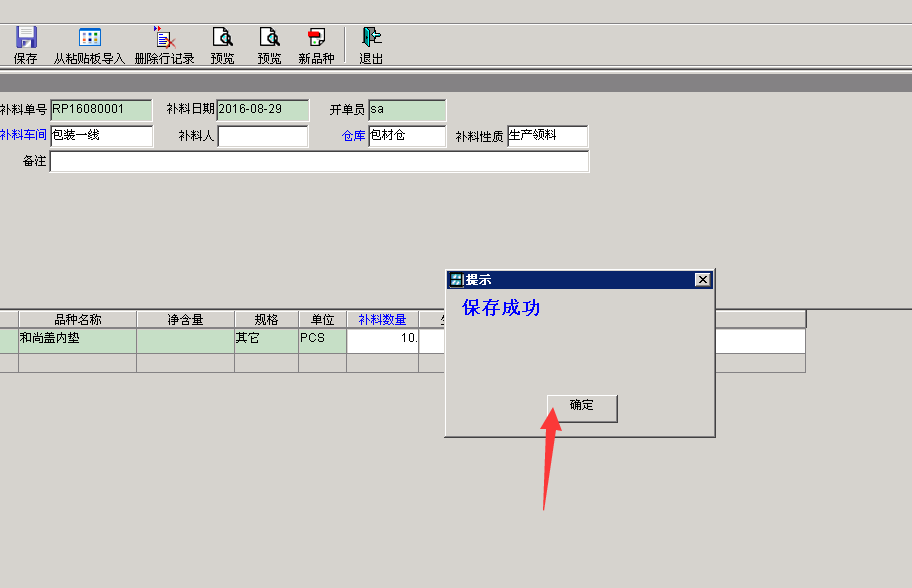Click the 品种名称 column header
Screen dimensions: 912x588
pos(77,320)
